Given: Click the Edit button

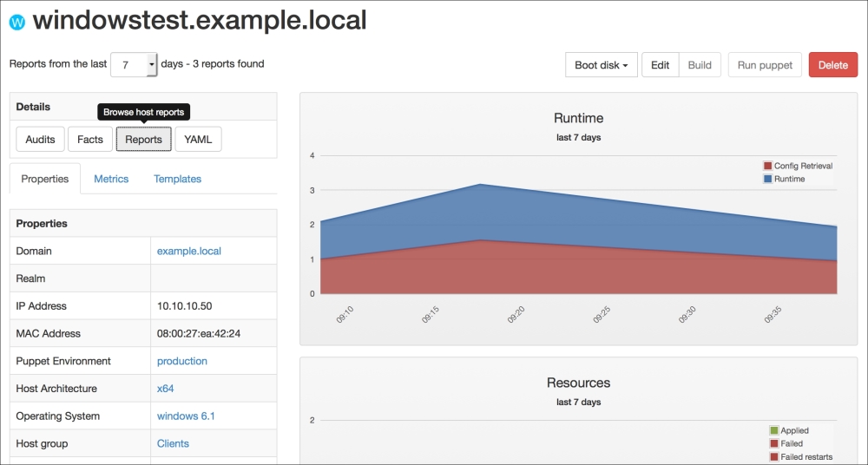Looking at the screenshot, I should pyautogui.click(x=660, y=65).
